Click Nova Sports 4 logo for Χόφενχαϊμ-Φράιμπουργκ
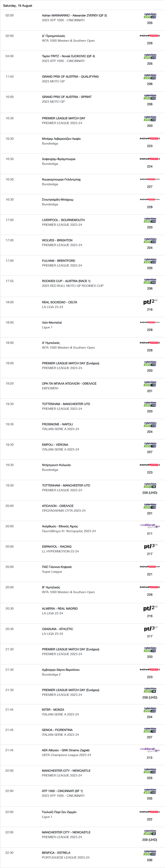Image resolution: width=165 pixels, height=868 pixels. [x=150, y=159]
